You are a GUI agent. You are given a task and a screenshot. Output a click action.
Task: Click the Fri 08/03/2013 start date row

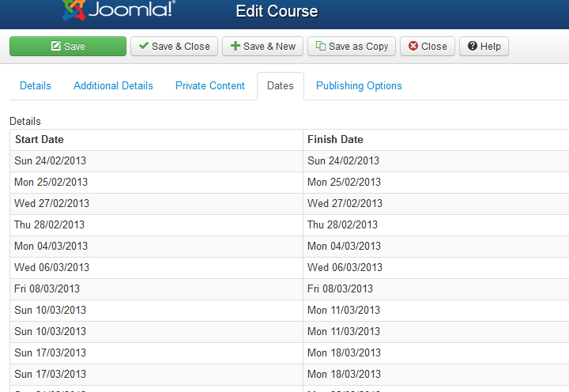tap(47, 289)
